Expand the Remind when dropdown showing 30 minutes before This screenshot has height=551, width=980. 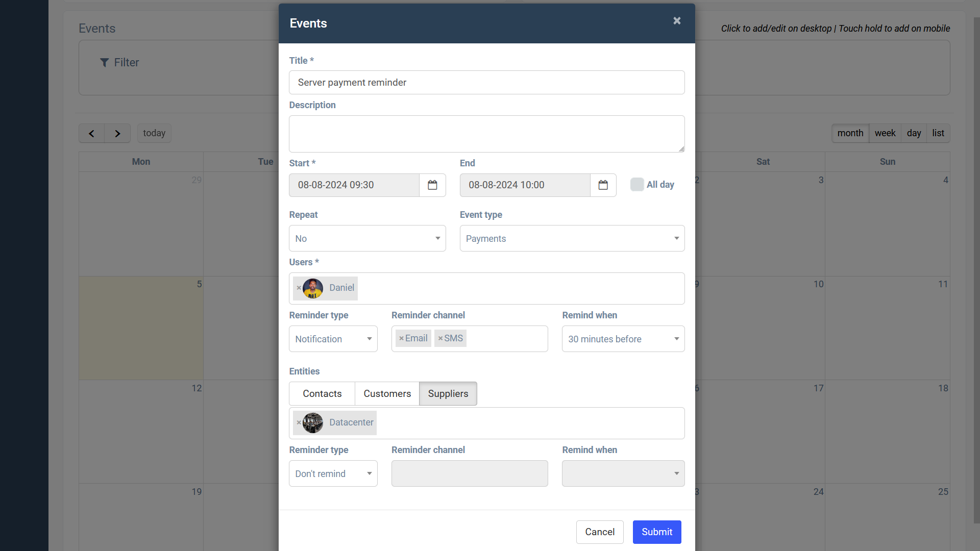(x=623, y=338)
